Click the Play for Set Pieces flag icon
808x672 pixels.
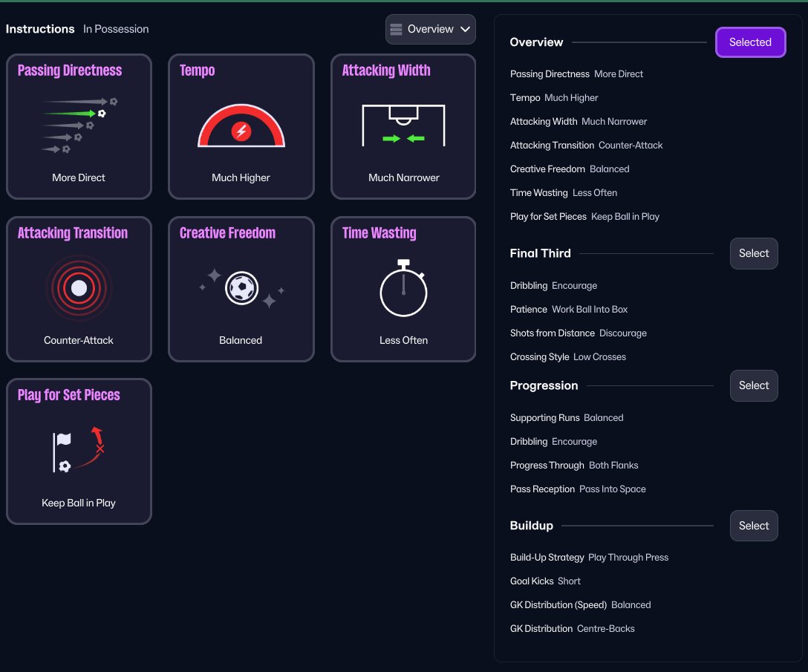coord(78,449)
